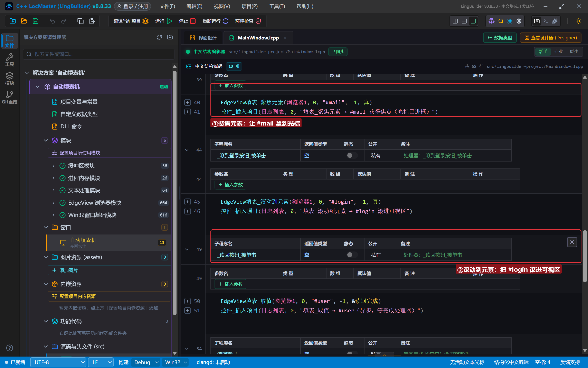
Task: Click the 运行 run button
Action: tap(163, 21)
